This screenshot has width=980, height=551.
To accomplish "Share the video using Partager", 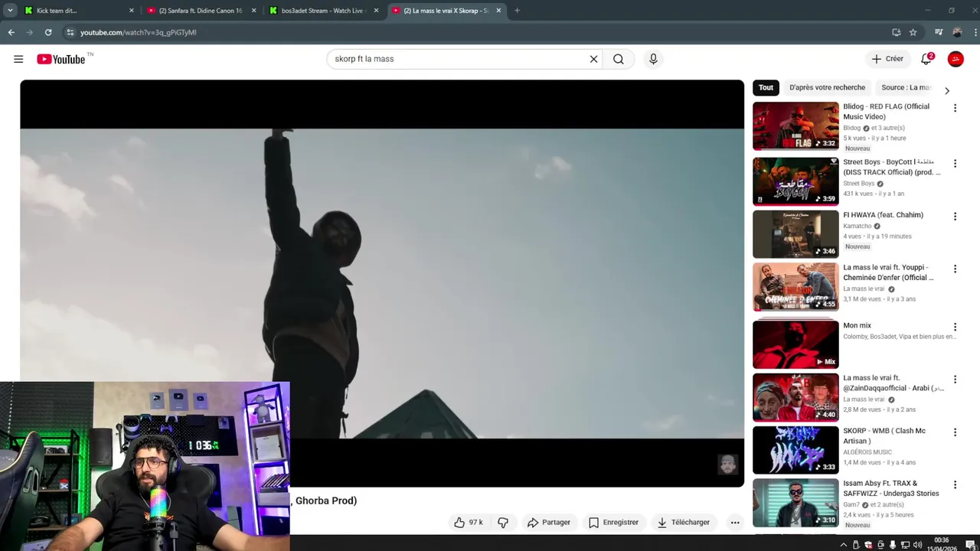I will pos(548,522).
